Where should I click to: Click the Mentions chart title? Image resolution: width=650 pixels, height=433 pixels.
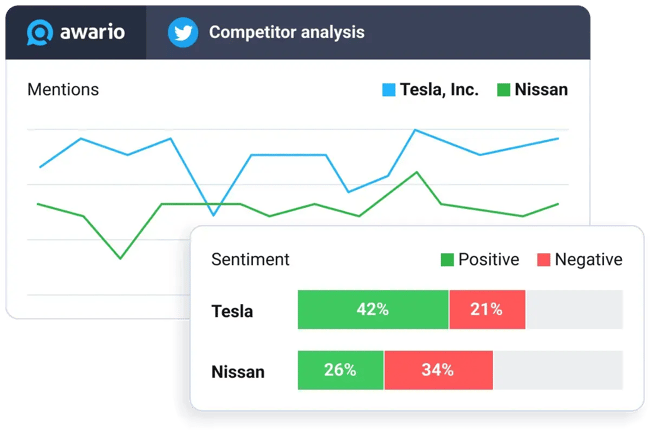pos(63,90)
